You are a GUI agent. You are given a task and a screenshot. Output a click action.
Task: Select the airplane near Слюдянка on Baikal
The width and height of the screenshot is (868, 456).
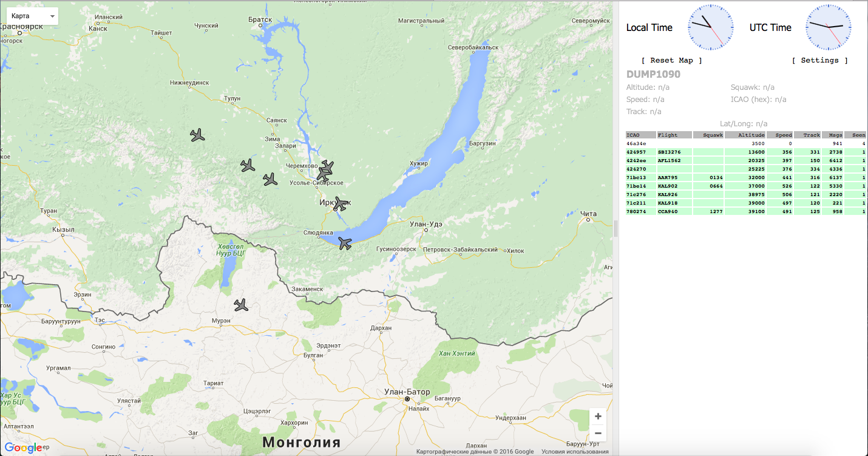click(x=345, y=243)
